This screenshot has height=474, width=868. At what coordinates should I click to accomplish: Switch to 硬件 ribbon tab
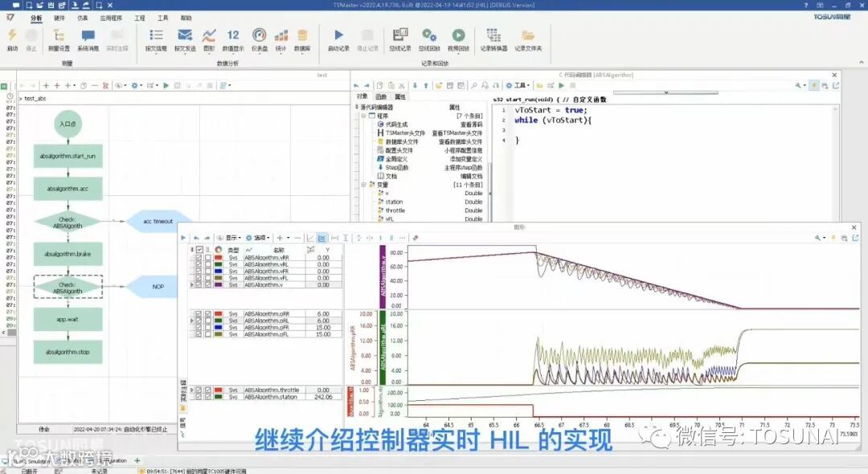pyautogui.click(x=59, y=18)
